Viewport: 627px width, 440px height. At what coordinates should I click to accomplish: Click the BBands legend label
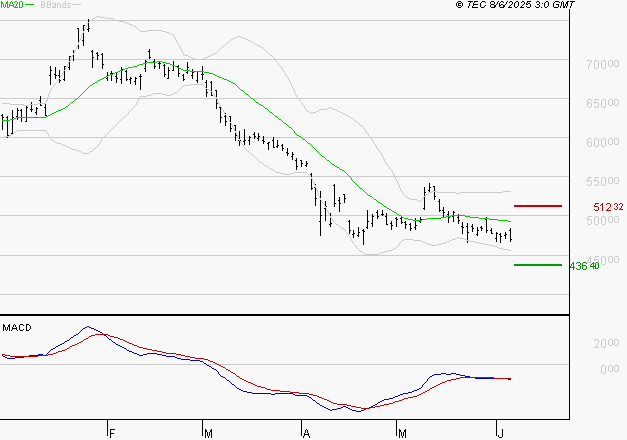56,5
